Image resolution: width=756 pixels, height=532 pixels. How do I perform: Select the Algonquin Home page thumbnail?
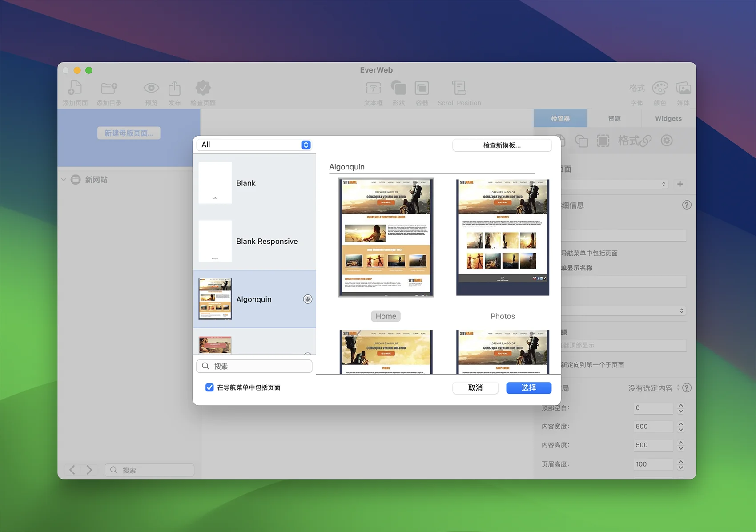(386, 238)
